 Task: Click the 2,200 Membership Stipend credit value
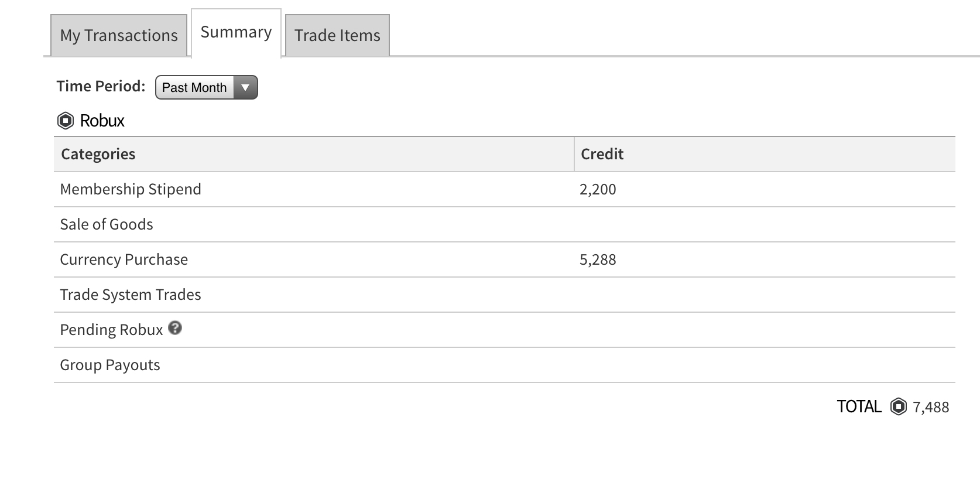[x=598, y=189]
